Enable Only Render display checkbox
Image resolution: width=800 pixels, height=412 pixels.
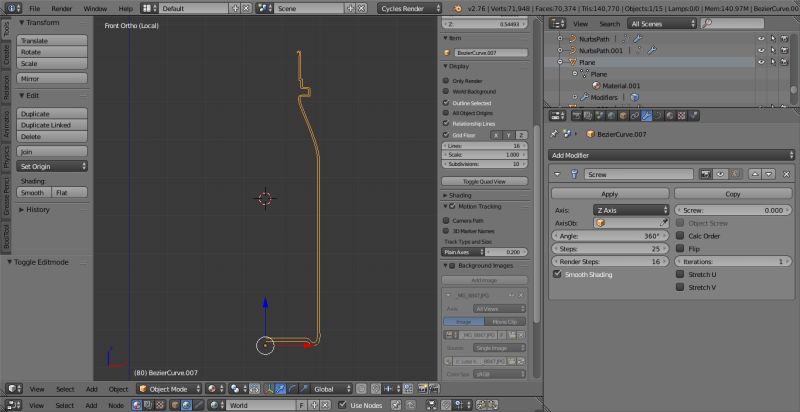click(x=446, y=81)
